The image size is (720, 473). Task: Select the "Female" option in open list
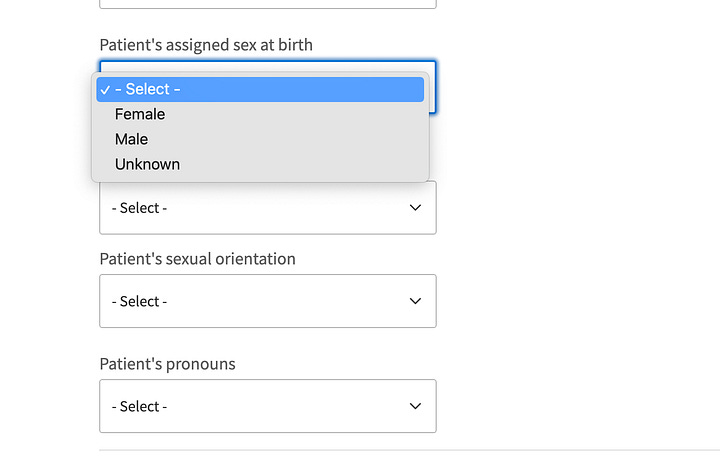140,114
